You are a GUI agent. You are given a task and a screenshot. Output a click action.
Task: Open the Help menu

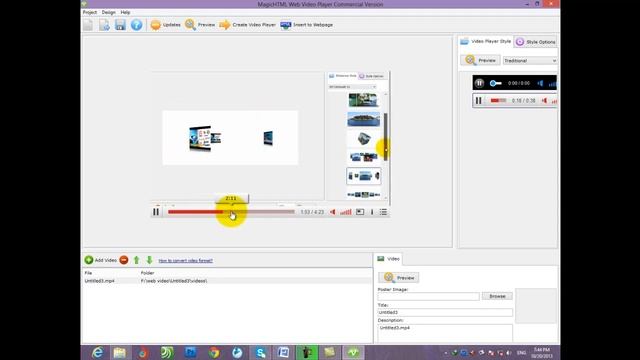click(x=125, y=12)
